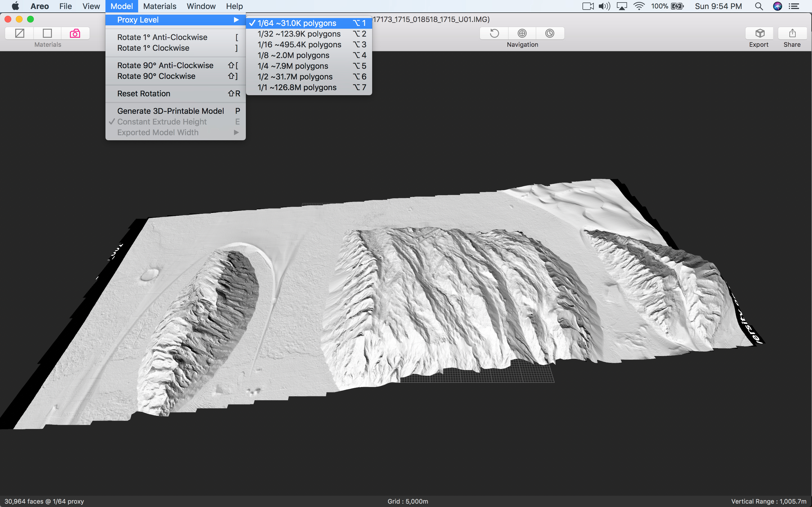Click Reset Rotation menu entry
The image size is (812, 507).
[x=144, y=94]
